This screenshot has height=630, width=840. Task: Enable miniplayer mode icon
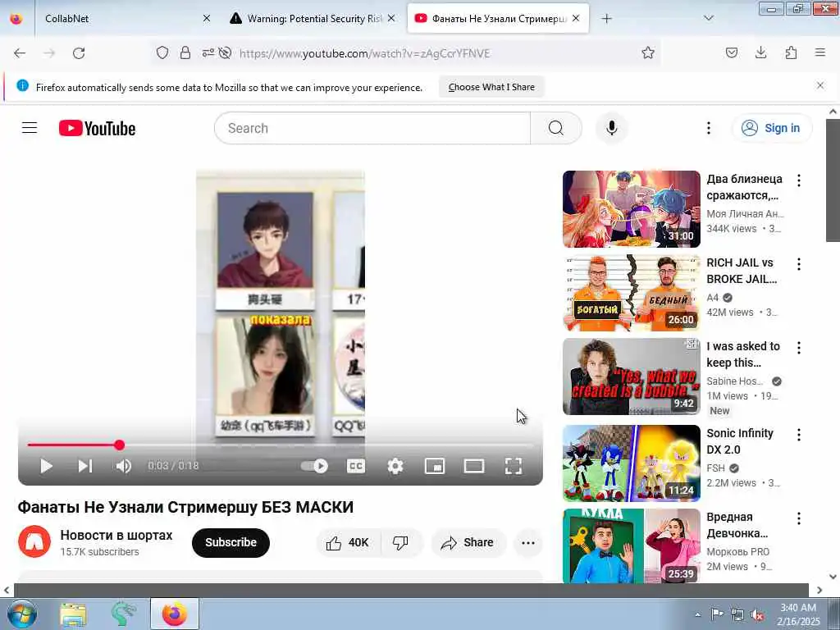click(x=435, y=466)
